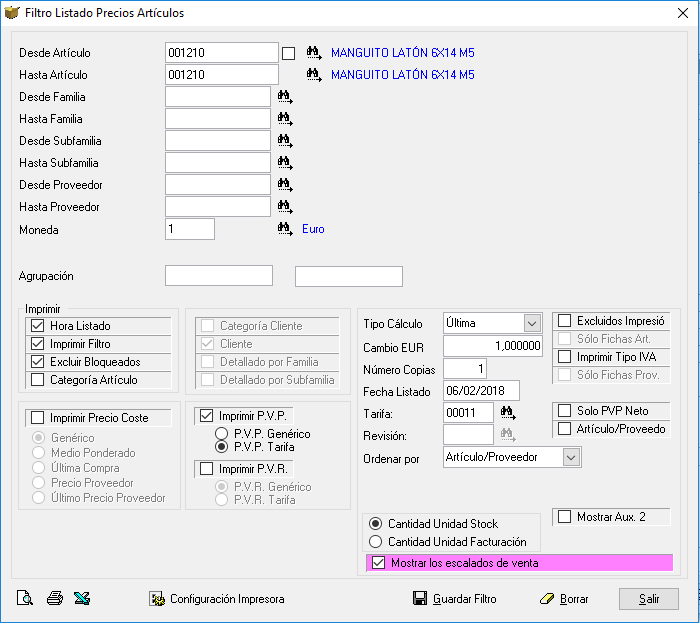Select Cantidad Unidad Facturación option
The width and height of the screenshot is (700, 623).
[375, 542]
